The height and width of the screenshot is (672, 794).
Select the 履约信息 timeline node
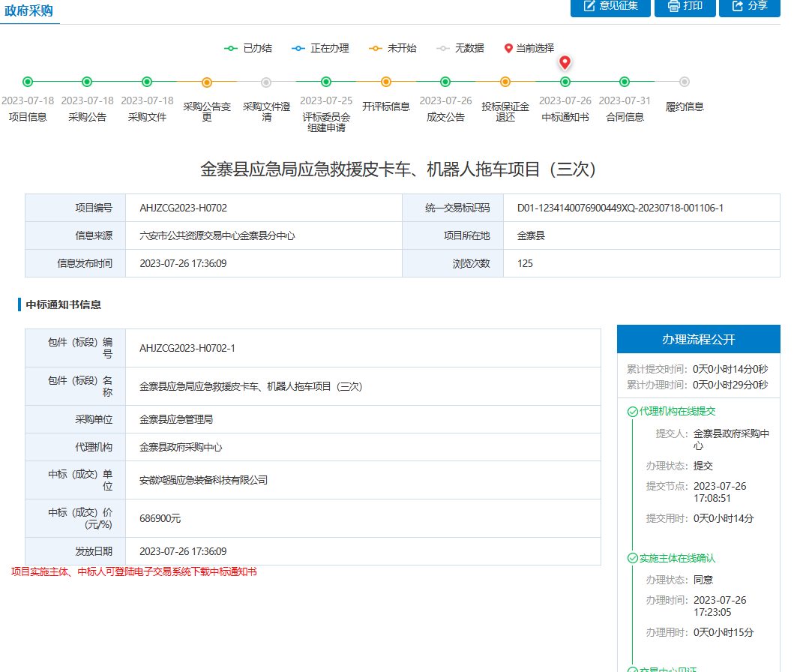pos(684,82)
